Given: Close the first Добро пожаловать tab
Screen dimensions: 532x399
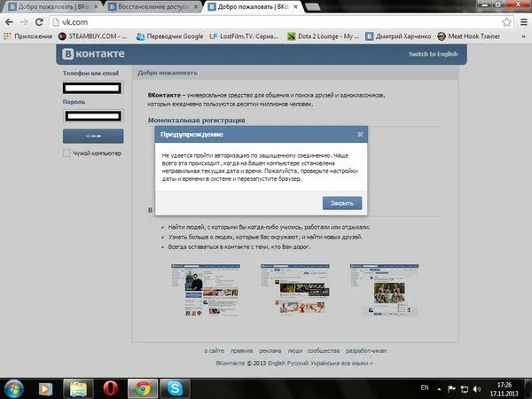Looking at the screenshot, I should pos(96,7).
